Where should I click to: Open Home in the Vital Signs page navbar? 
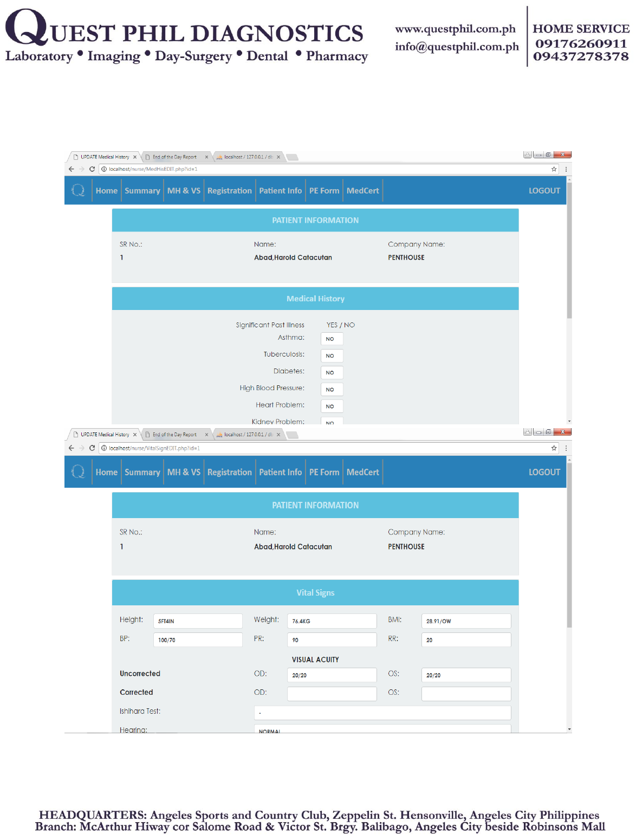click(107, 472)
